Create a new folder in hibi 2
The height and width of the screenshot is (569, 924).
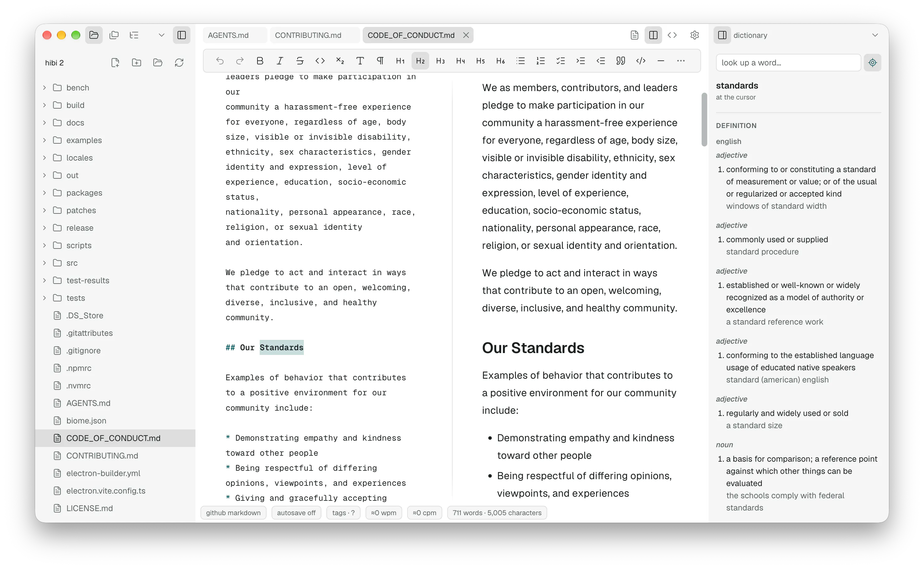(x=136, y=63)
